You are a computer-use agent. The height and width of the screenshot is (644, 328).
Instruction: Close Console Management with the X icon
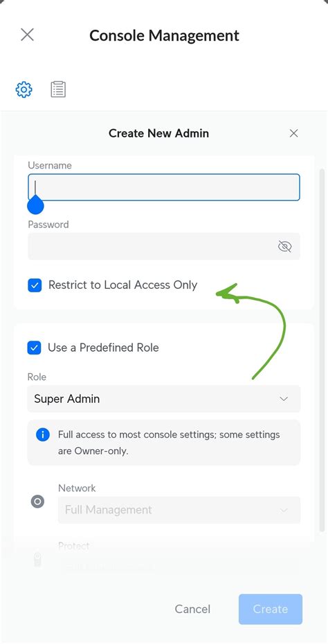27,35
